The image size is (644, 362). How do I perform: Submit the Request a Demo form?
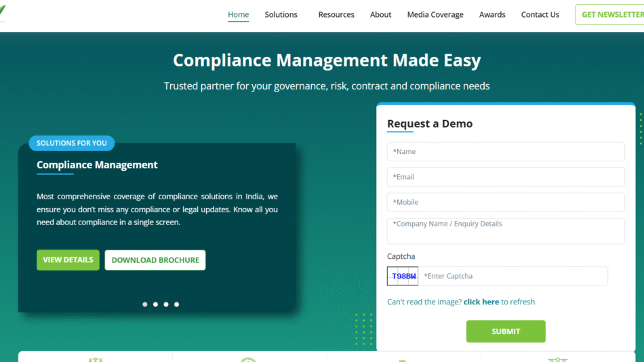[506, 331]
